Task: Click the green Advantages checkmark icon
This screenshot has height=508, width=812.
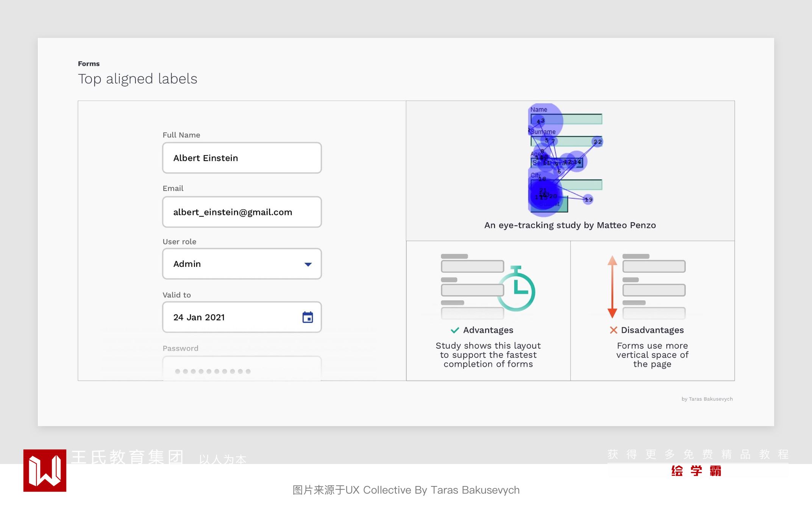Action: [x=455, y=330]
